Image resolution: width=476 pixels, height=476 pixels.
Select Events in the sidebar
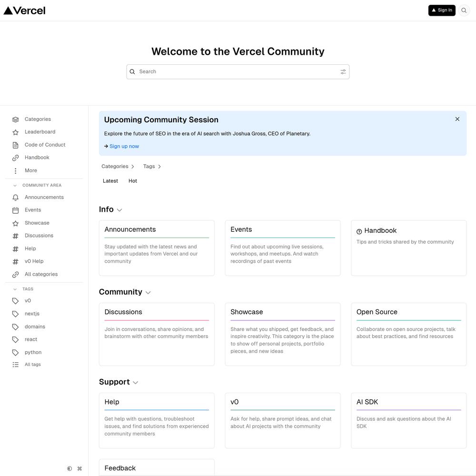(x=33, y=210)
